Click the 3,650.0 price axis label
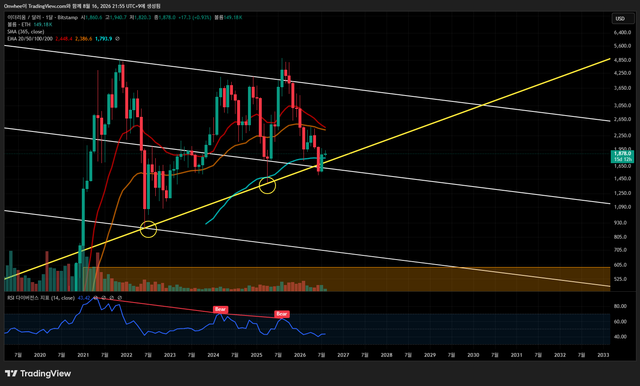Screen dimensions: 640x386 click(622, 88)
